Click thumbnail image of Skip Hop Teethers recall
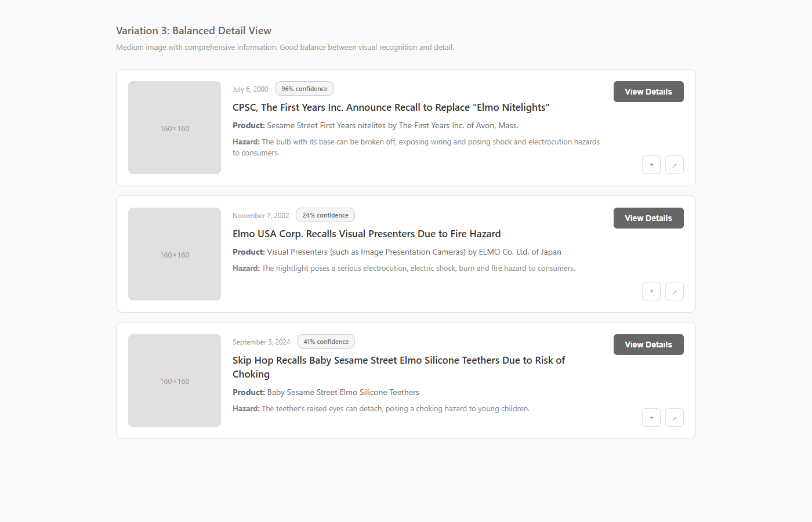The image size is (812, 522). [175, 380]
